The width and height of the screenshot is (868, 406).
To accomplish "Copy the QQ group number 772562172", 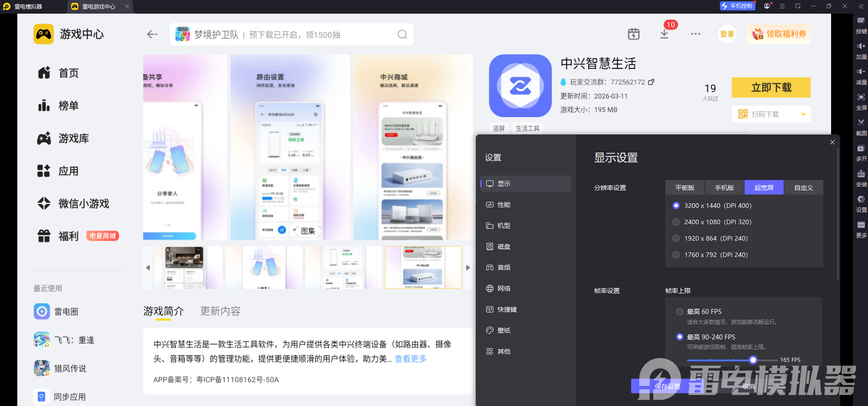I will pyautogui.click(x=651, y=82).
